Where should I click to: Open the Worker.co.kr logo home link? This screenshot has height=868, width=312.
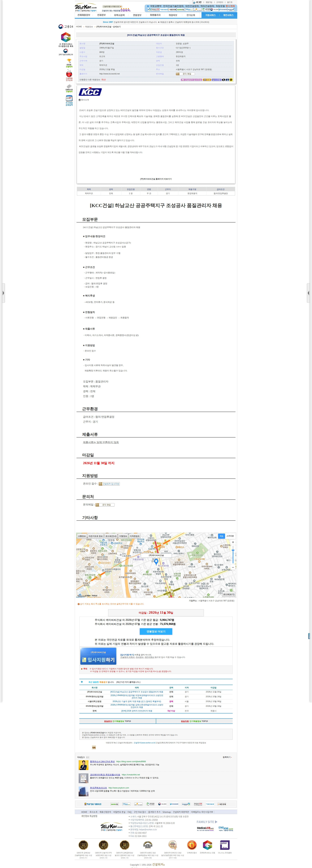coord(86,7)
